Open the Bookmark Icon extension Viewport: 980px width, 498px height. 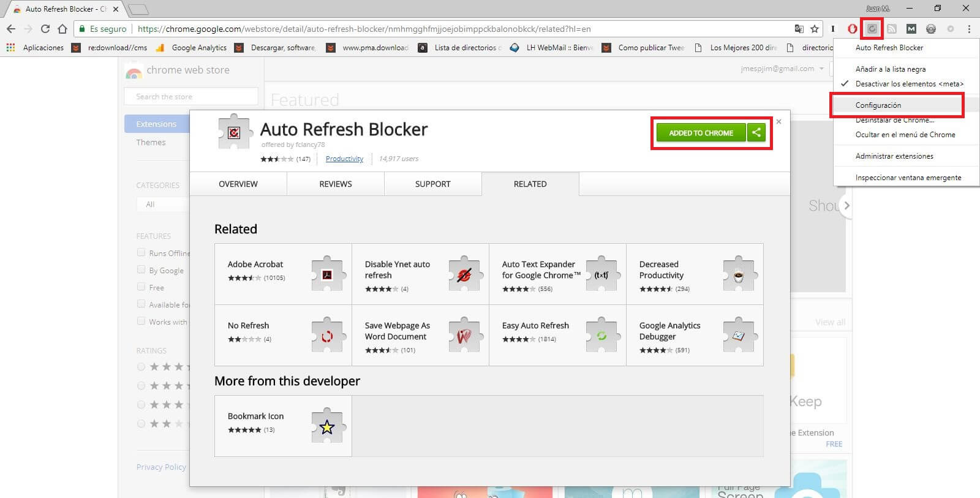coord(283,426)
